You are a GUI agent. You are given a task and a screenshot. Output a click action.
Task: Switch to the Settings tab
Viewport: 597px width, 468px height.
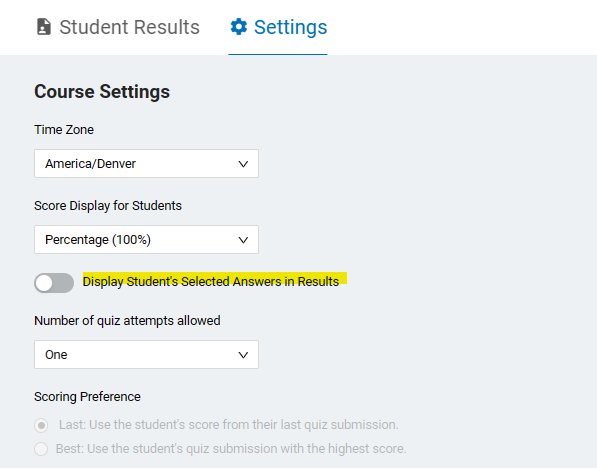click(278, 27)
